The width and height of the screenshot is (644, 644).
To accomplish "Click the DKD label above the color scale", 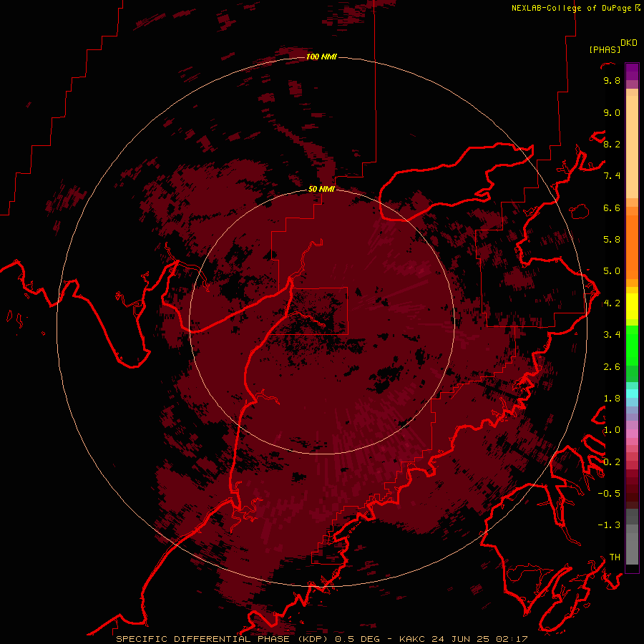I will click(x=629, y=43).
